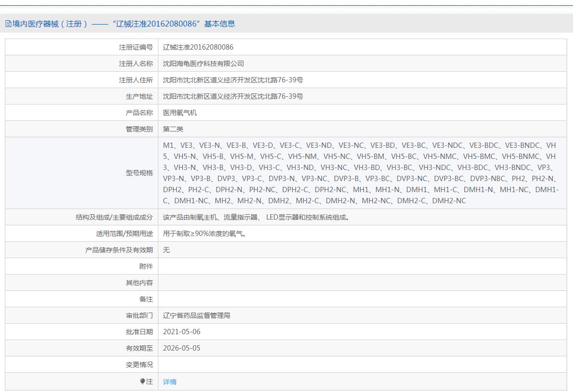This screenshot has height=392, width=573.
Task: Click the 变更情况 row label
Action: 139,365
